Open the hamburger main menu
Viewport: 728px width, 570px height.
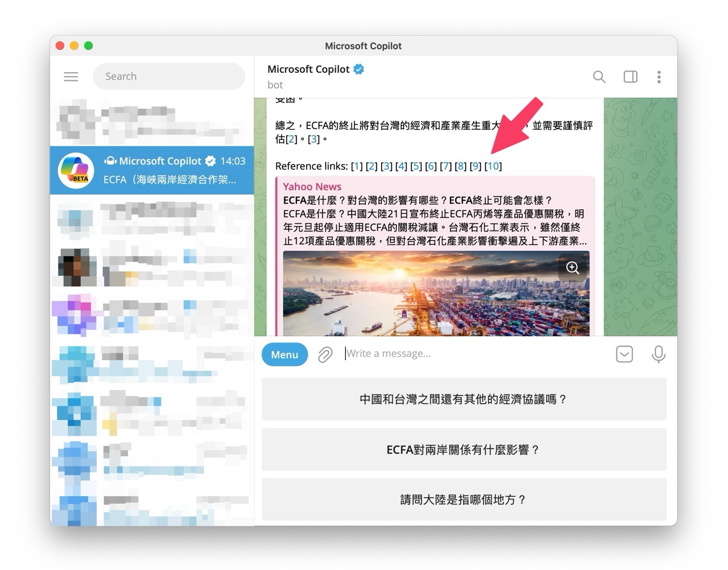tap(71, 76)
